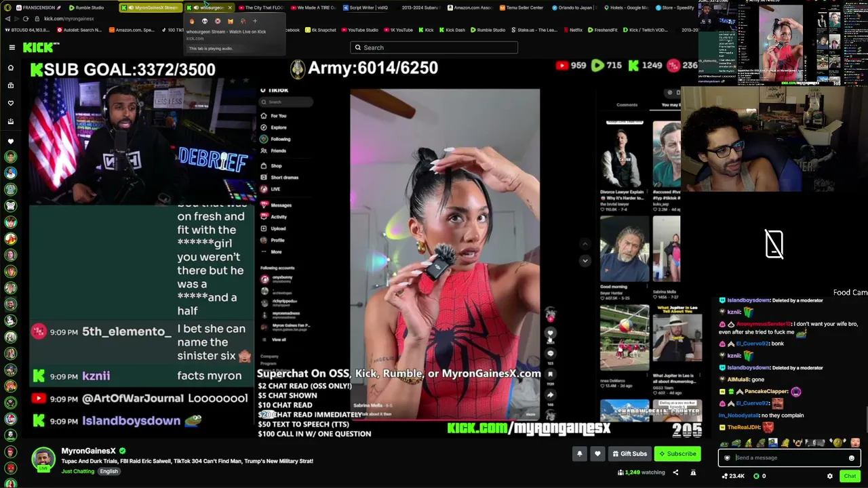The height and width of the screenshot is (488, 868).
Task: Open Kick Dash bookmark
Action: coord(452,30)
